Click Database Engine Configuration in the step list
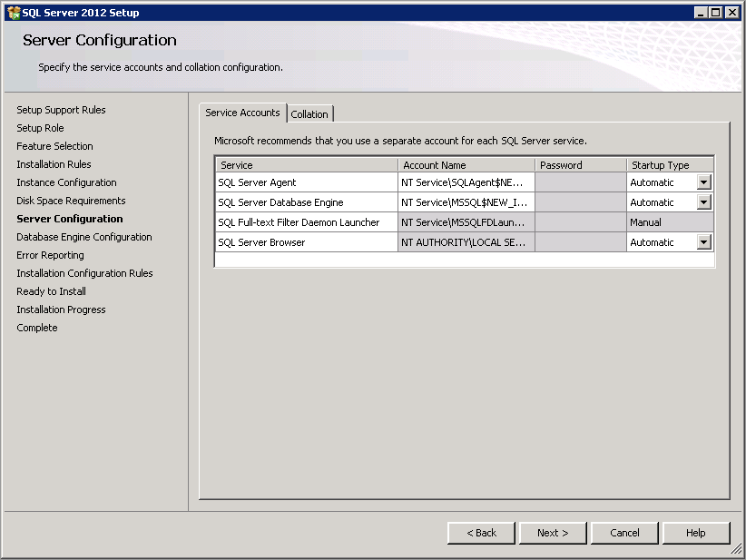 (x=84, y=237)
